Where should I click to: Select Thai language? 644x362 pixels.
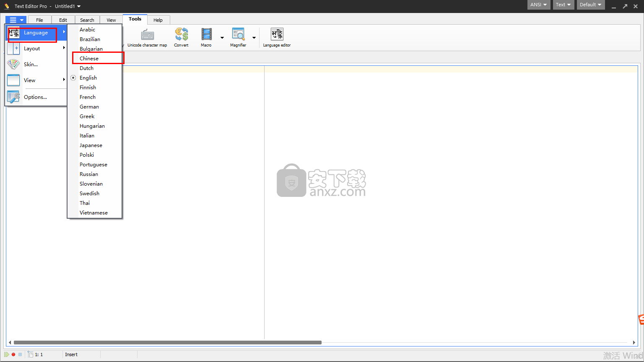click(95, 203)
